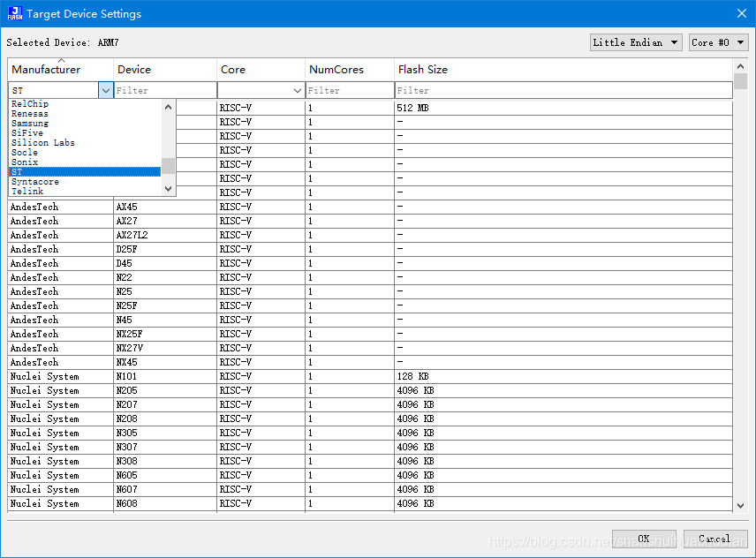This screenshot has width=756, height=558.
Task: Select Silicon Labs in manufacturer list
Action: point(85,143)
